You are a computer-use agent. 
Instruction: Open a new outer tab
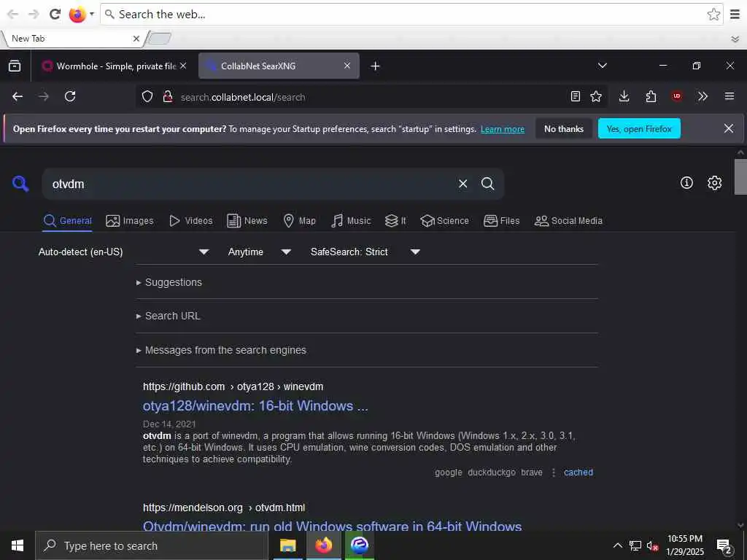click(x=160, y=39)
